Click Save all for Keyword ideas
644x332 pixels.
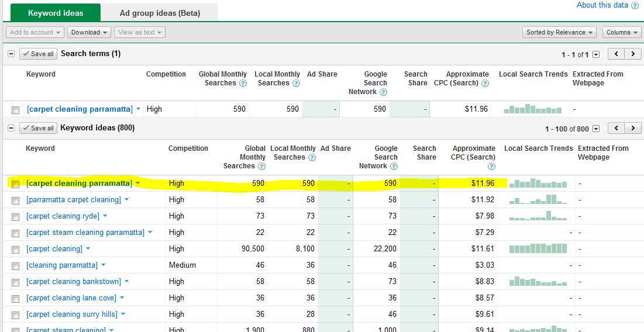click(38, 128)
